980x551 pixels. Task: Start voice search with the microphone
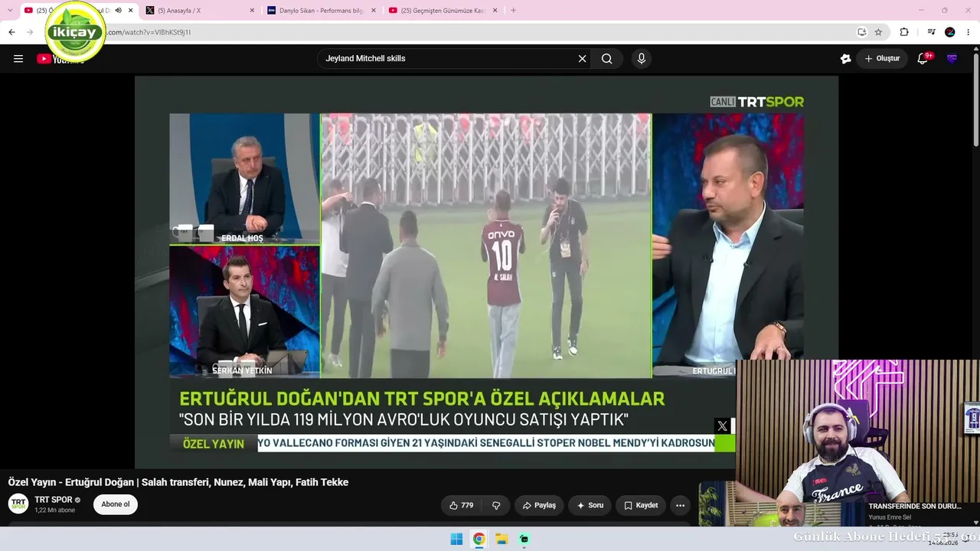(642, 59)
